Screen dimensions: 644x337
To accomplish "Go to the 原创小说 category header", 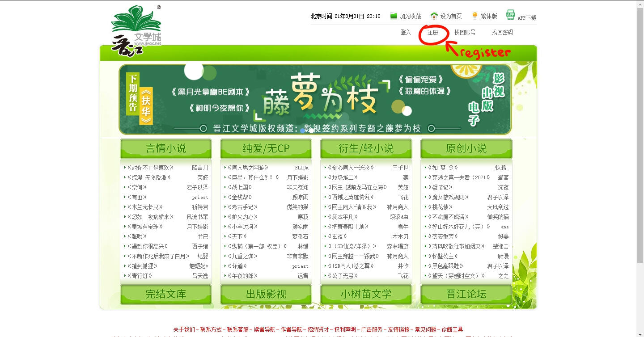I will coord(466,148).
